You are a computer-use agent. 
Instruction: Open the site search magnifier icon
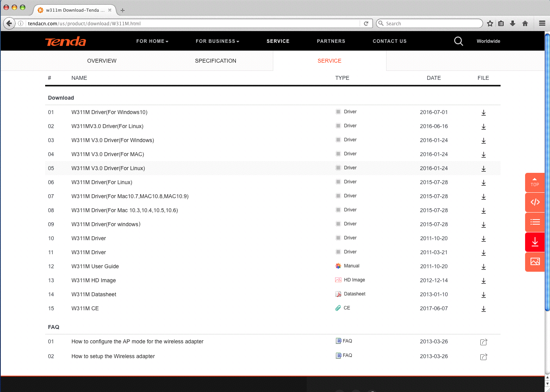[x=459, y=41]
